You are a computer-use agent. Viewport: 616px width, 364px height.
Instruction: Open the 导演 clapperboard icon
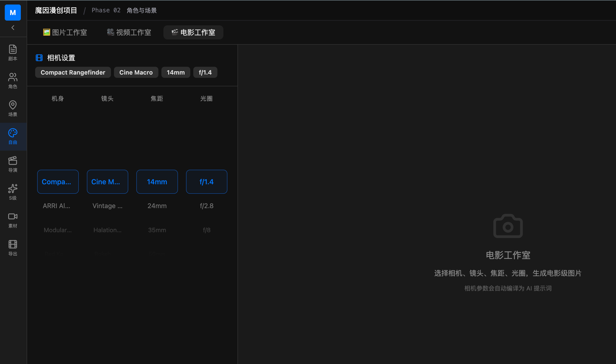point(13,164)
